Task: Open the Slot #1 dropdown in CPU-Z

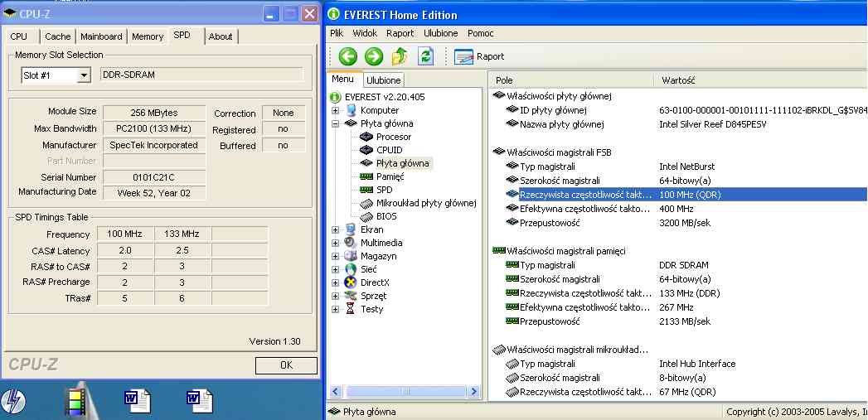Action: pyautogui.click(x=84, y=76)
